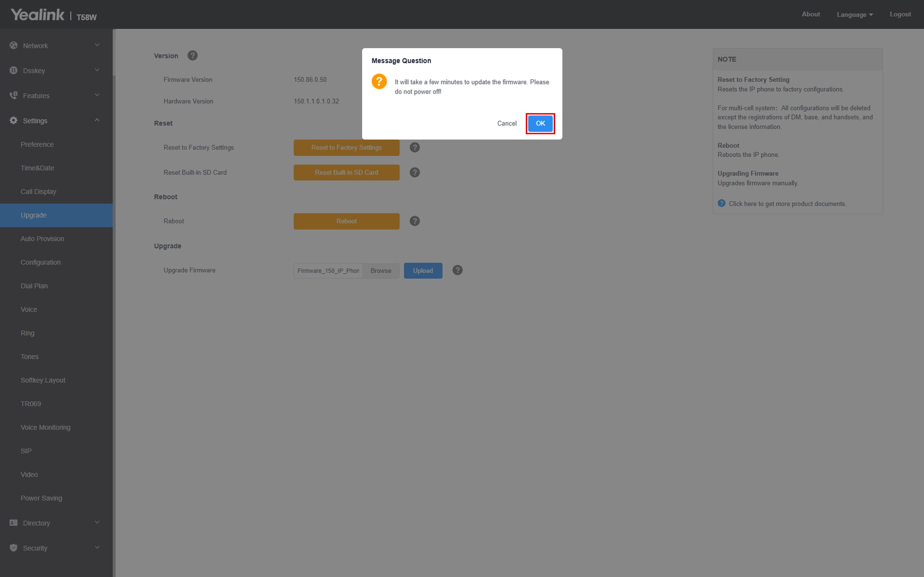The width and height of the screenshot is (924, 577).
Task: Click the orange Reboot button
Action: [346, 221]
